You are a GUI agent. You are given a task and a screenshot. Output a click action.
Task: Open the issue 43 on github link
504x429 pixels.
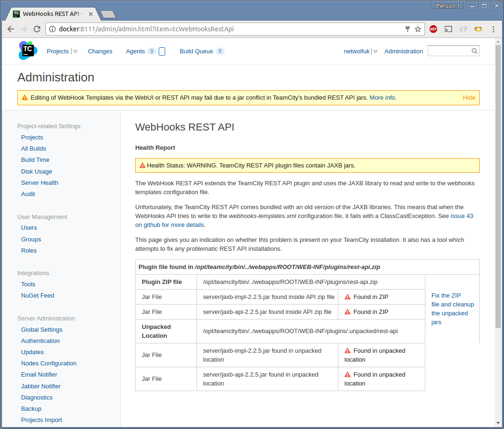point(304,220)
